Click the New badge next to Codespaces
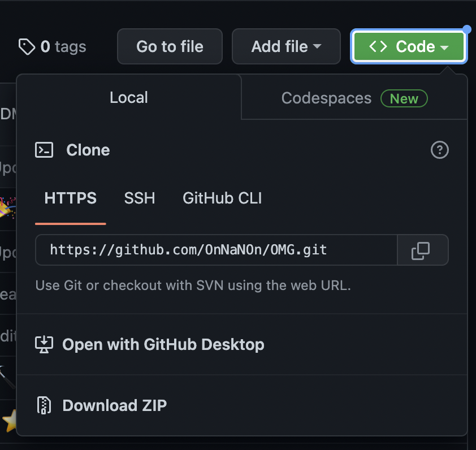The image size is (476, 450). (404, 98)
